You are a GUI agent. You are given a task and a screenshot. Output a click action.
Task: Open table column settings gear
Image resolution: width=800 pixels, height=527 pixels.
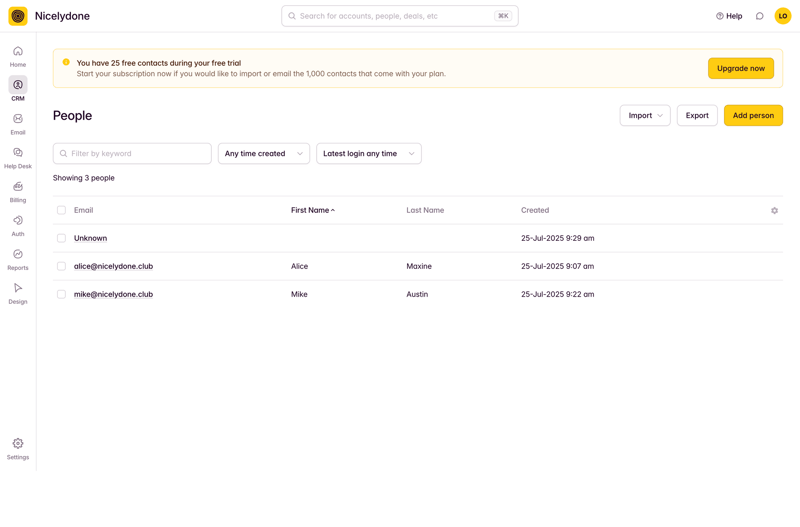click(x=774, y=210)
